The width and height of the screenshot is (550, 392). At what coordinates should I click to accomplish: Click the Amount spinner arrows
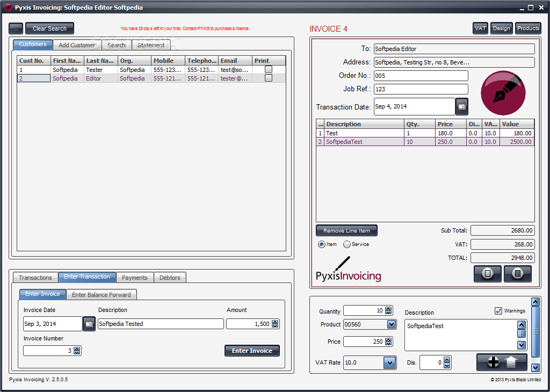pyautogui.click(x=275, y=324)
